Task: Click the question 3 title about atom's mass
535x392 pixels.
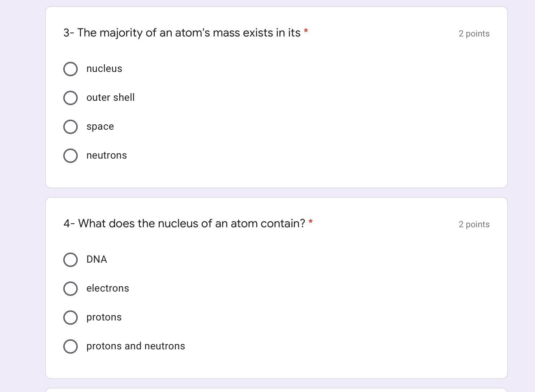Action: click(182, 33)
